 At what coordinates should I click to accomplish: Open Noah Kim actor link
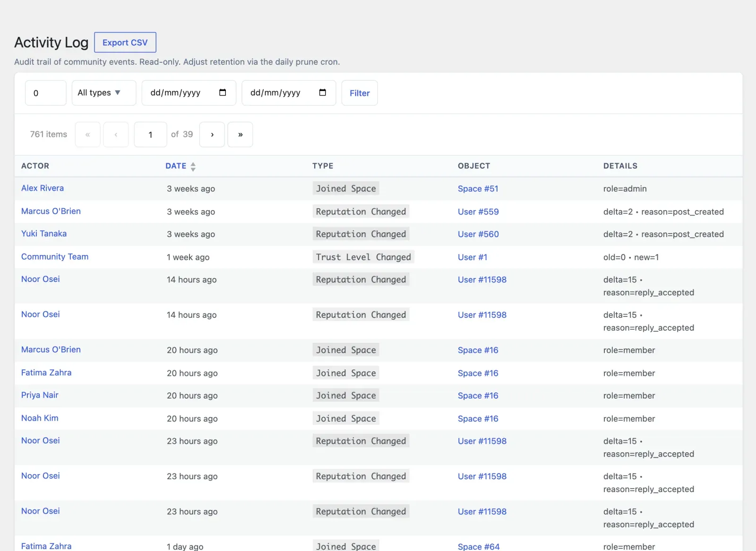pyautogui.click(x=40, y=418)
